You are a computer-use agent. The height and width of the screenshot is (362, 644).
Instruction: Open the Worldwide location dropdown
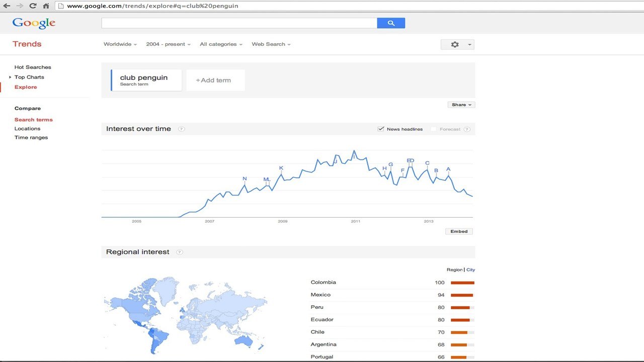pos(120,44)
